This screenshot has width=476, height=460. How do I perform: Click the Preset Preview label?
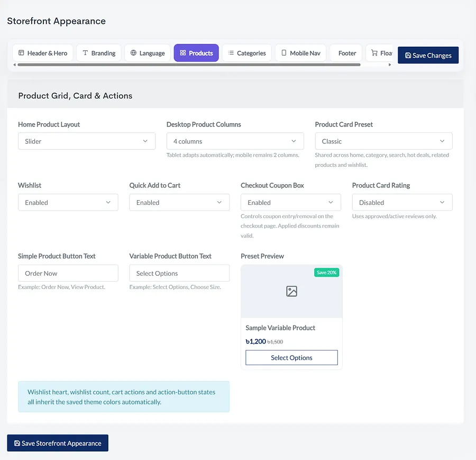pyautogui.click(x=262, y=256)
